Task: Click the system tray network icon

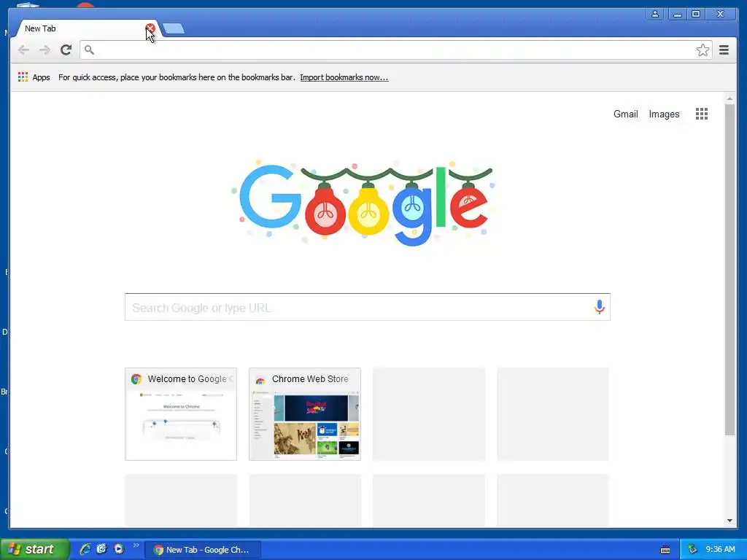Action: [x=692, y=550]
